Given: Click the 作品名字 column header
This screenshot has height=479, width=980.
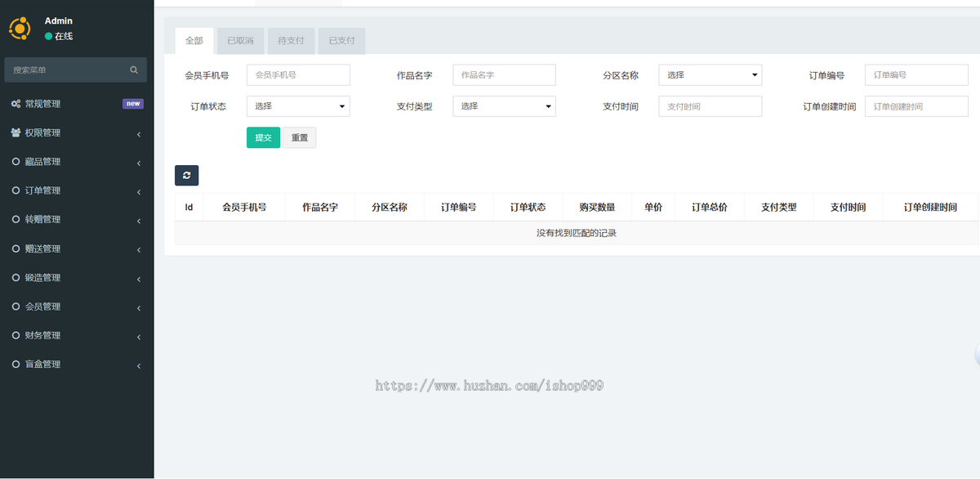Looking at the screenshot, I should point(320,208).
